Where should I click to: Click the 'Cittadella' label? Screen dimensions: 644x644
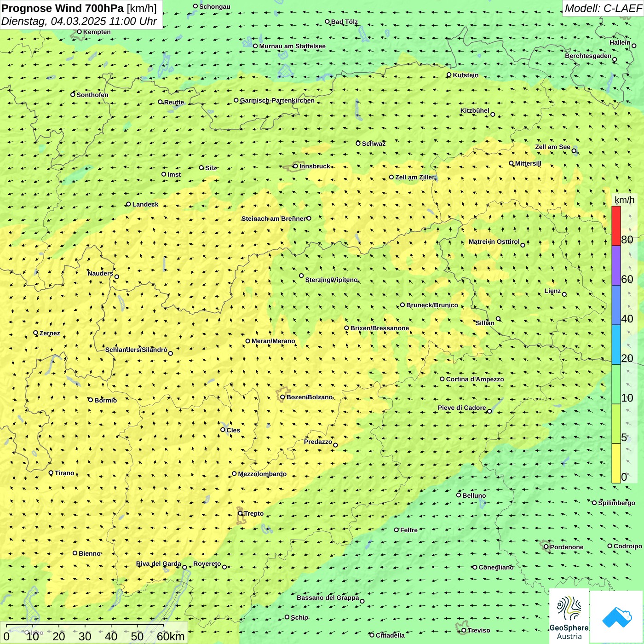(x=390, y=635)
